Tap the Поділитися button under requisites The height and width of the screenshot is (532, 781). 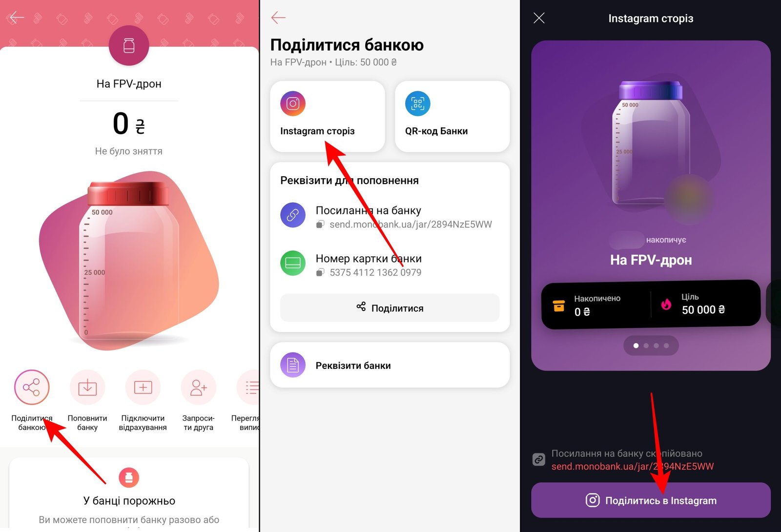coord(390,307)
